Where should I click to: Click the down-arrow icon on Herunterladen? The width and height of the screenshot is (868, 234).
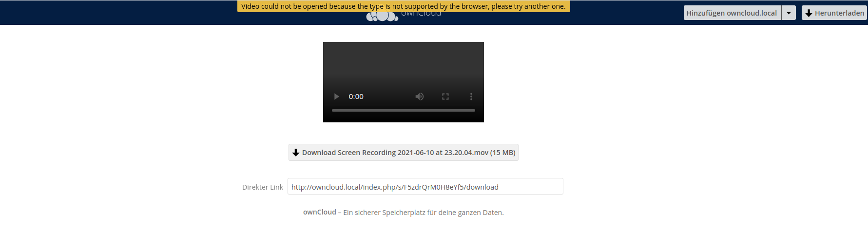pyautogui.click(x=809, y=13)
